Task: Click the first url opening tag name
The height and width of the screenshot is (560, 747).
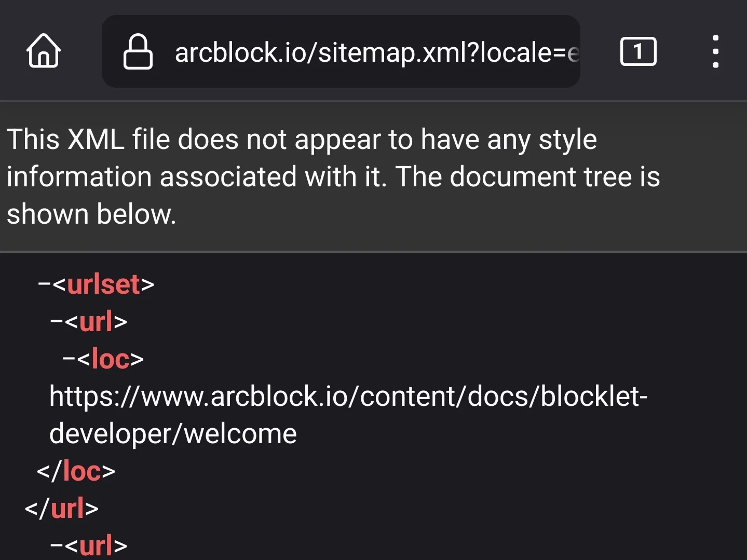Action: (x=96, y=322)
